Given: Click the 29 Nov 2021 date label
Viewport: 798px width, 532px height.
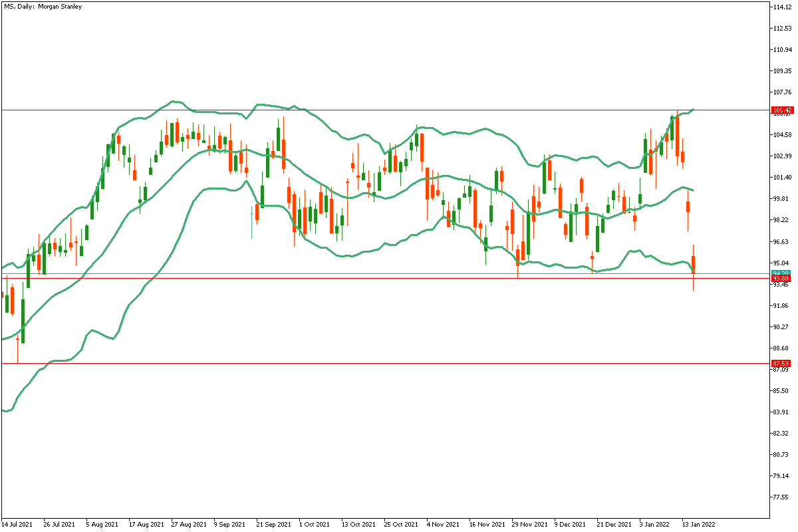Looking at the screenshot, I should click(529, 524).
